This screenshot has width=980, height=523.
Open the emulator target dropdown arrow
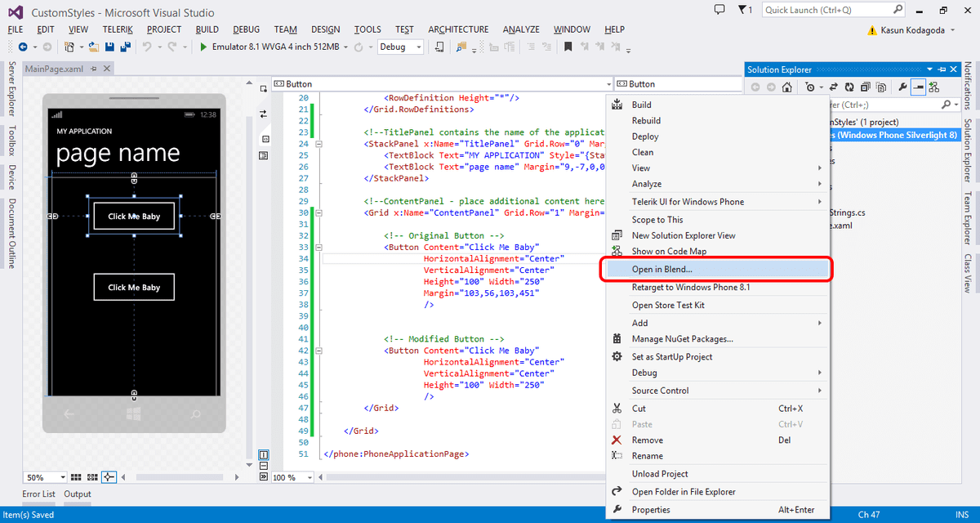pyautogui.click(x=345, y=47)
